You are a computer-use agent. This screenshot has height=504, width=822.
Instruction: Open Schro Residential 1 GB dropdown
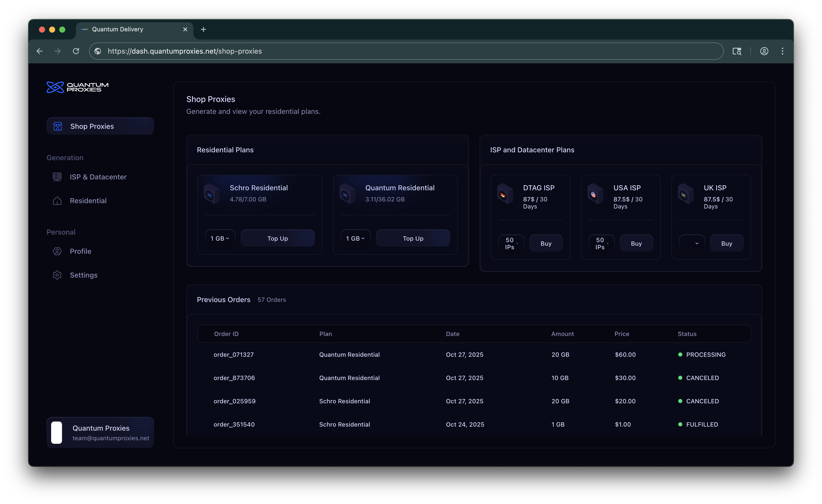pyautogui.click(x=220, y=238)
